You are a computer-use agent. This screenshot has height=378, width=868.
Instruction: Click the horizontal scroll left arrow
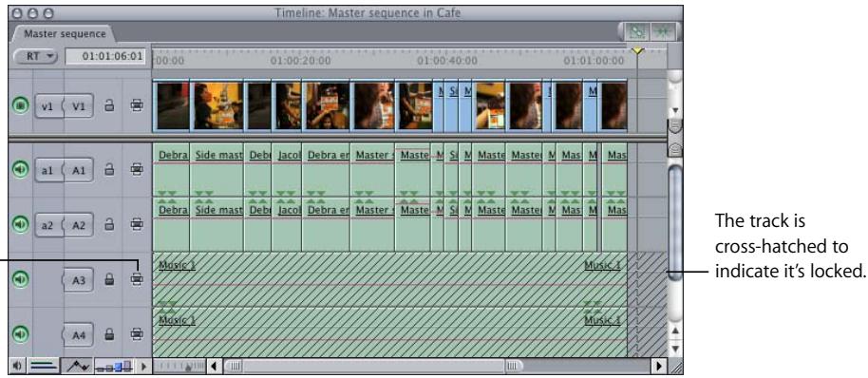214,366
